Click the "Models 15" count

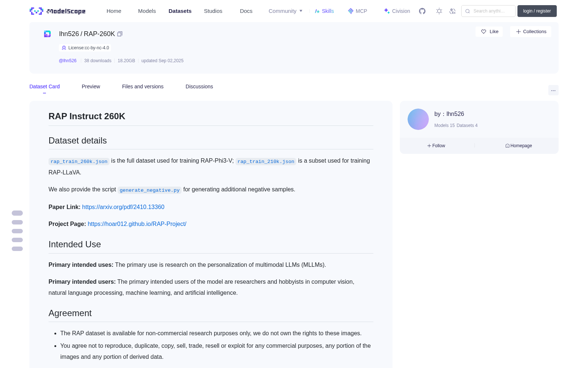click(444, 125)
